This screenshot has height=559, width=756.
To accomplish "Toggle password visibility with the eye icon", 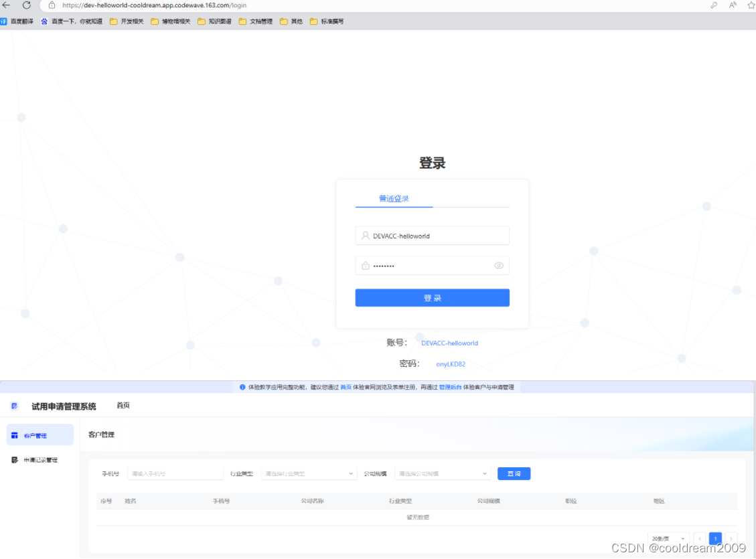I will 498,265.
